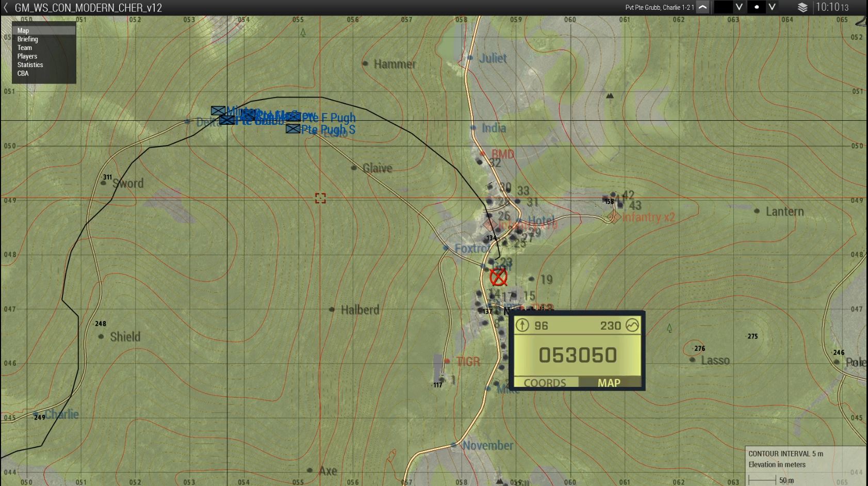This screenshot has height=486, width=868.
Task: Open the marker shape dropdown arrow
Action: pyautogui.click(x=772, y=7)
